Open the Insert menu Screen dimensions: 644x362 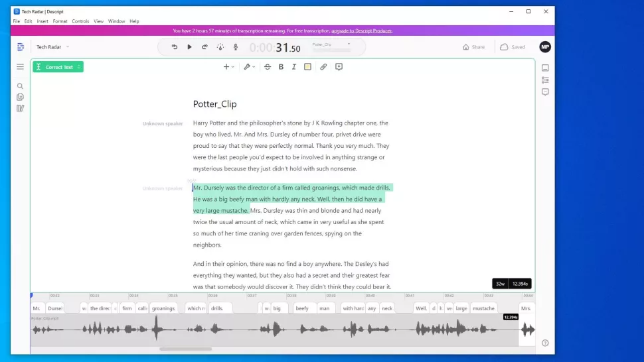click(42, 21)
